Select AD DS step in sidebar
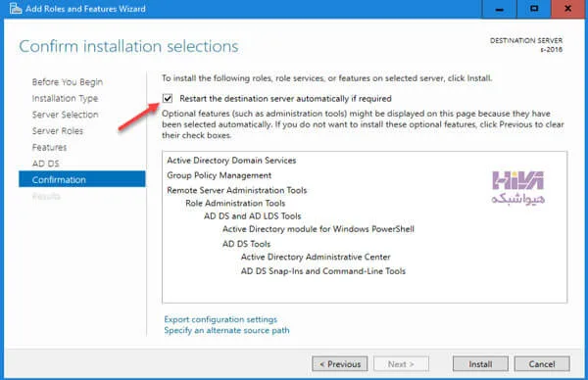Viewport: 588px width, 380px height. pos(46,164)
